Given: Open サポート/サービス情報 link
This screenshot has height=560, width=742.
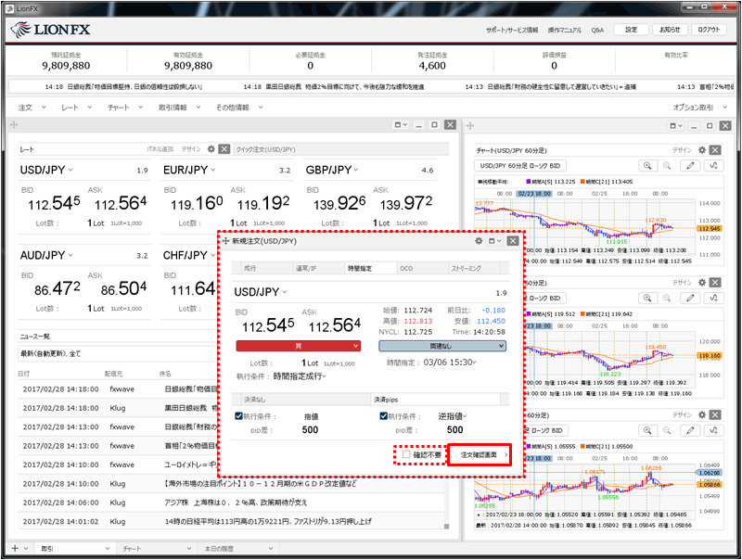Looking at the screenshot, I should [x=512, y=30].
